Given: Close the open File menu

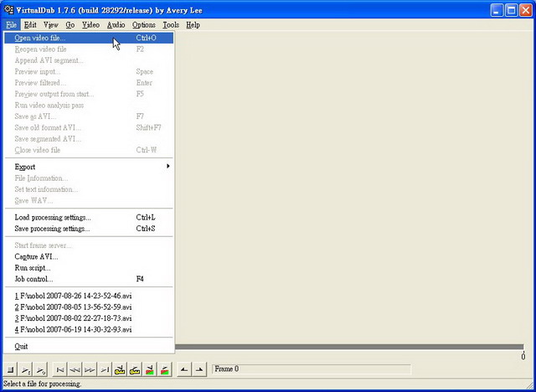Looking at the screenshot, I should 11,25.
